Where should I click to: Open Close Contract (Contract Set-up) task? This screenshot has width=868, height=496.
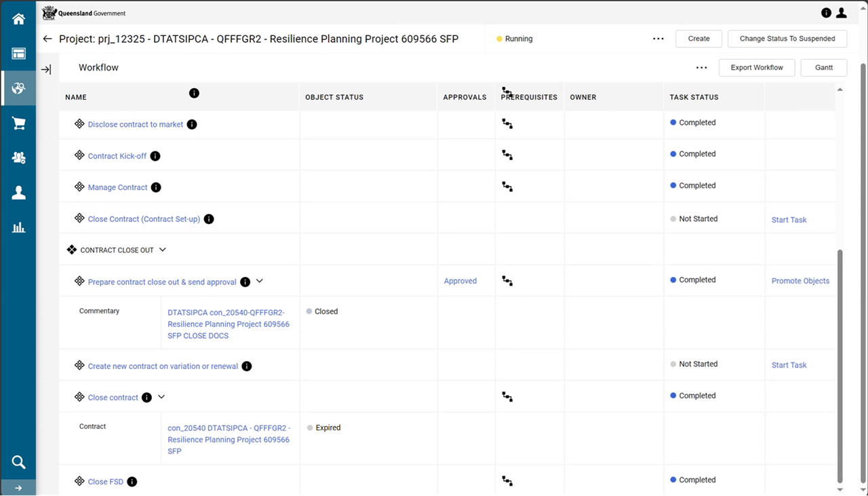pyautogui.click(x=144, y=219)
